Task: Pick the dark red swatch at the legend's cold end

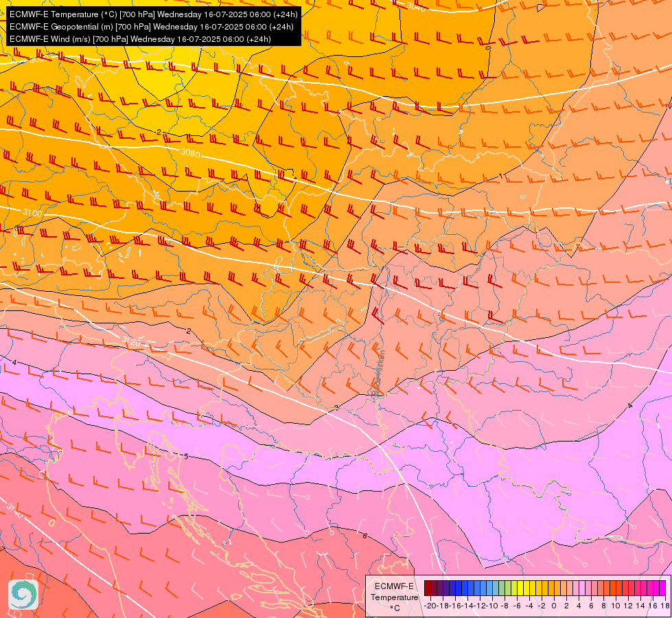Action: [428, 588]
